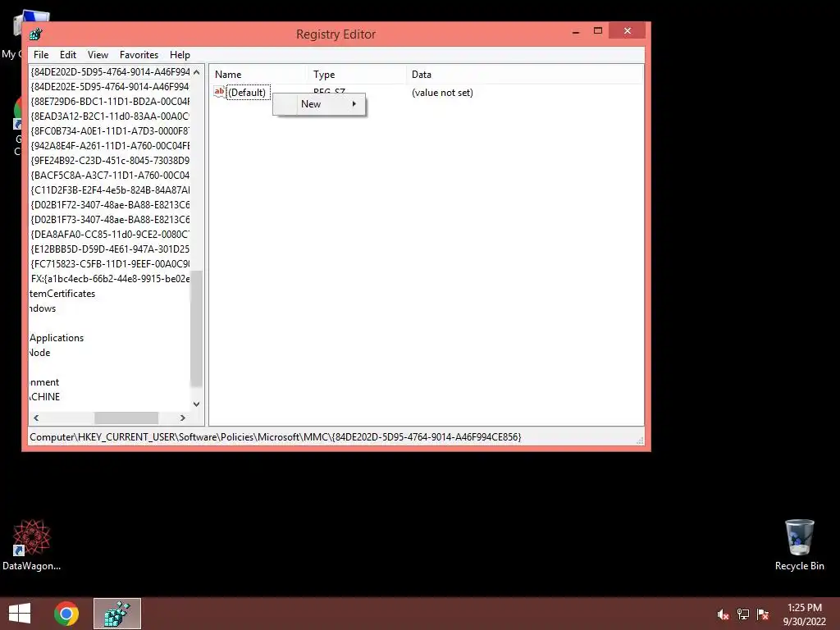Image resolution: width=840 pixels, height=630 pixels.
Task: Select key {E12BBB5D-D59D-4E61 in tree
Action: pyautogui.click(x=110, y=249)
